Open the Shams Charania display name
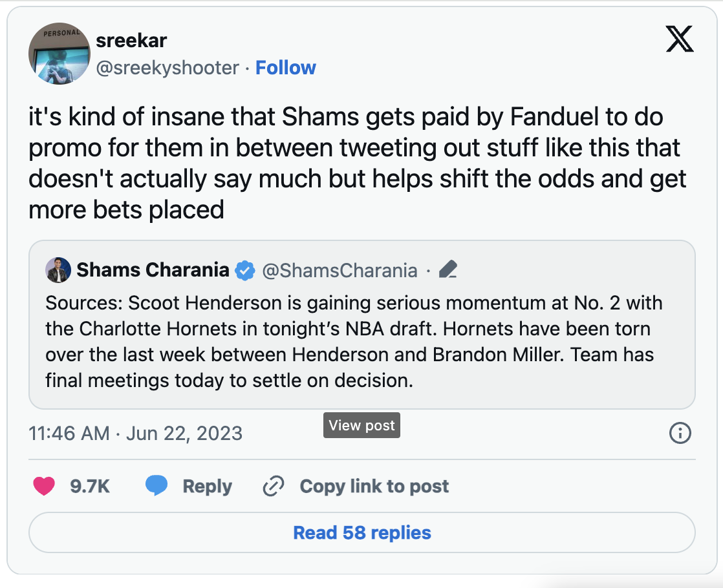This screenshot has width=723, height=588. point(153,270)
